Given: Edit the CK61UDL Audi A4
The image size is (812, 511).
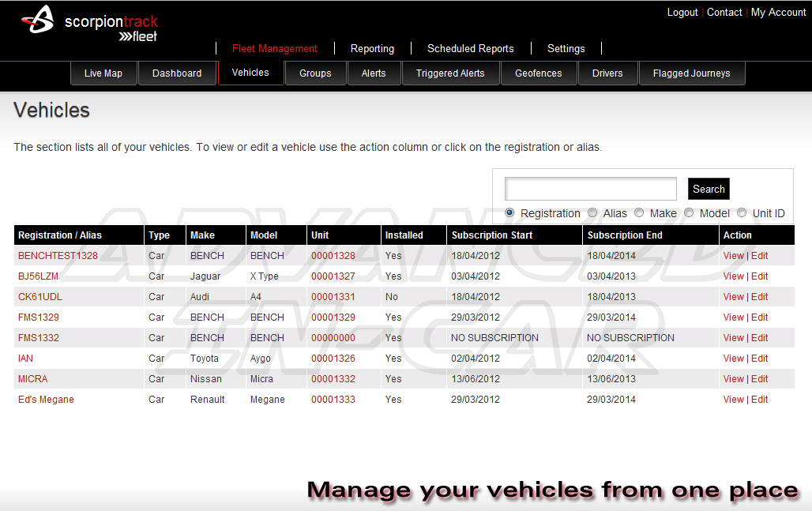Looking at the screenshot, I should pyautogui.click(x=760, y=297).
